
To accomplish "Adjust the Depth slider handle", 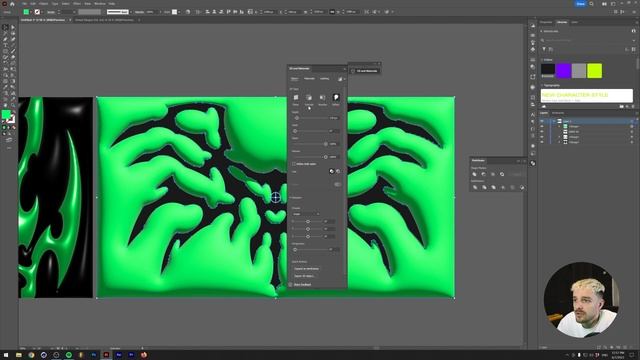I will (297, 118).
